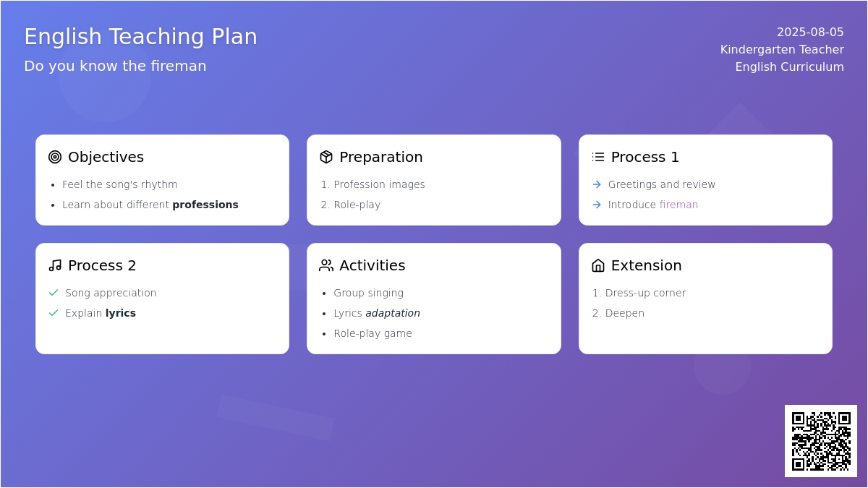The width and height of the screenshot is (868, 488).
Task: Click the bold professions keyword
Action: [205, 205]
